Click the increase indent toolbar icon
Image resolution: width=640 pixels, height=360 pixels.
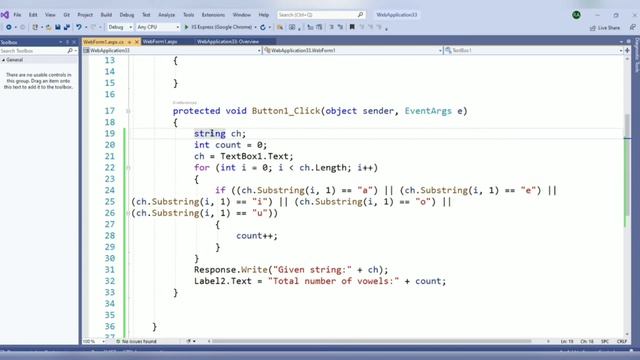coord(319,27)
